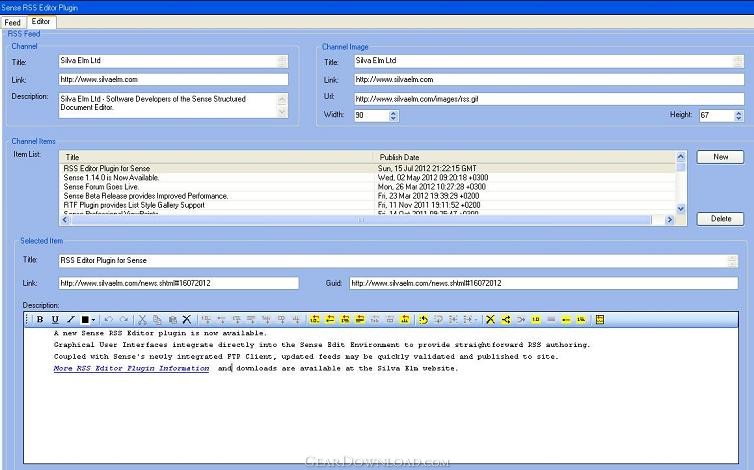Click the yellow percent icon
Viewport: 754px width, 470px height.
coord(581,319)
